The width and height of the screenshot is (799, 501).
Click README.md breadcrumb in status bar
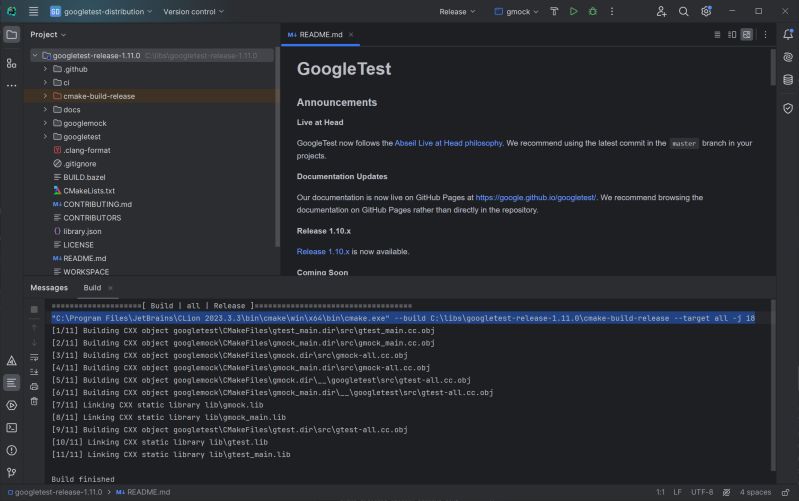coord(143,492)
